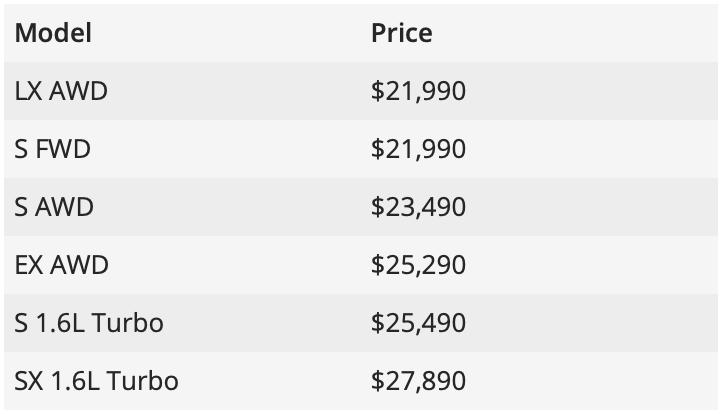Click the $23,490 price value
This screenshot has width=724, height=414.
coord(418,208)
